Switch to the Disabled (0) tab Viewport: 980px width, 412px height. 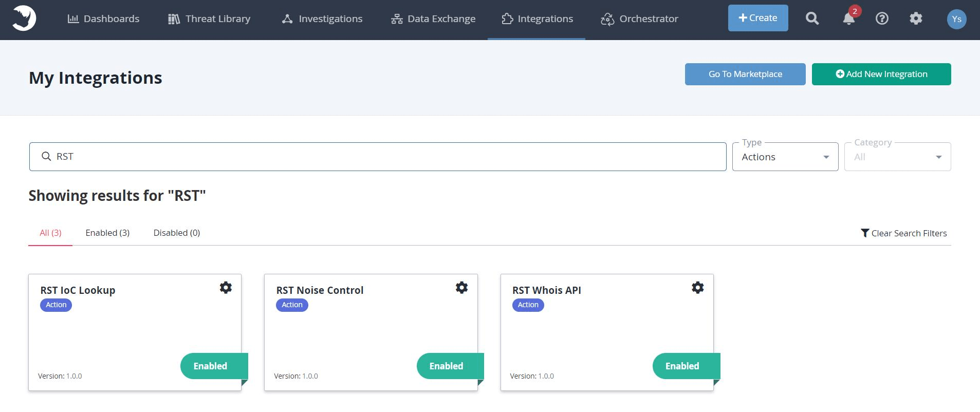coord(177,233)
